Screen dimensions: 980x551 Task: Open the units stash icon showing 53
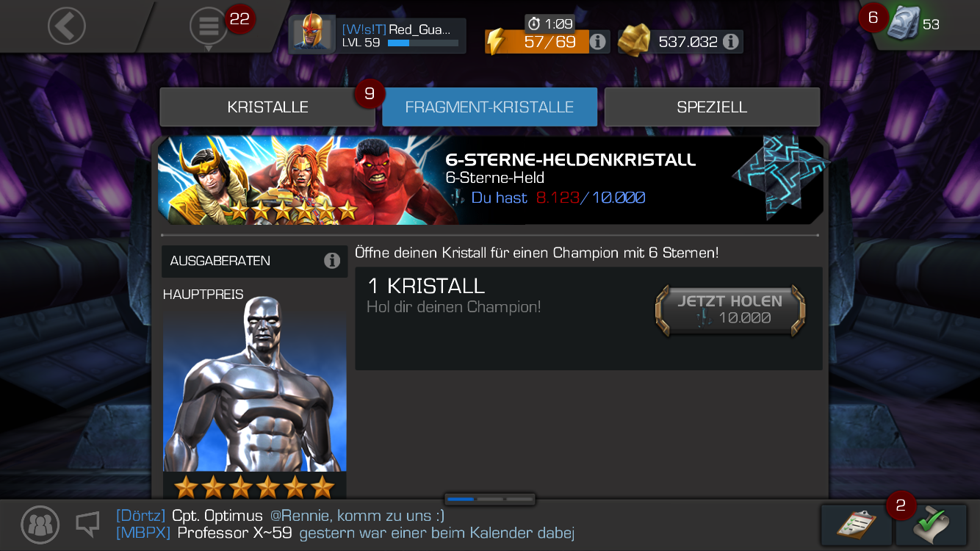point(904,24)
